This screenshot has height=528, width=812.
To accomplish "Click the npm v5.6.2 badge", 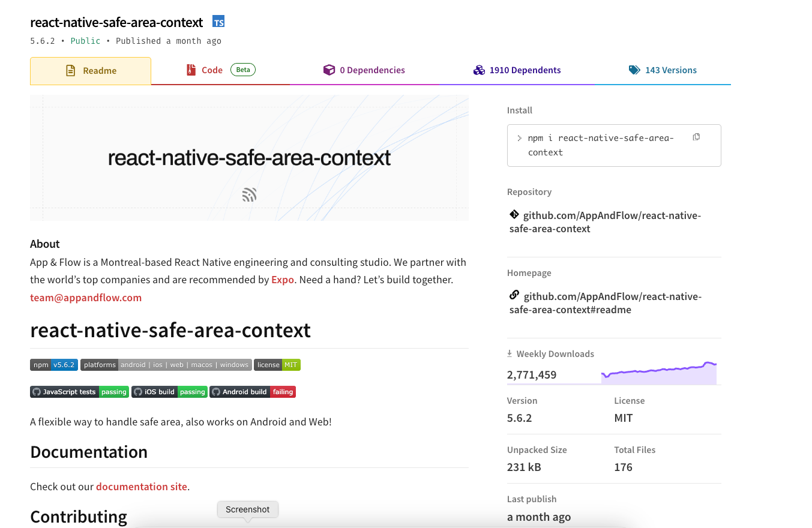I will pyautogui.click(x=54, y=365).
